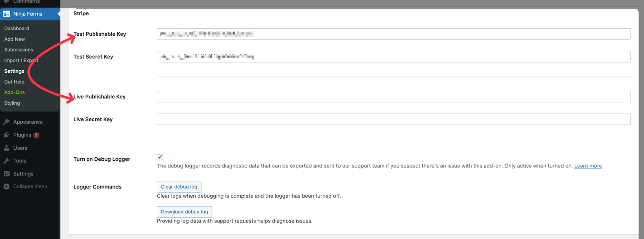644x239 pixels.
Task: Open the Submissions submenu page
Action: 19,50
